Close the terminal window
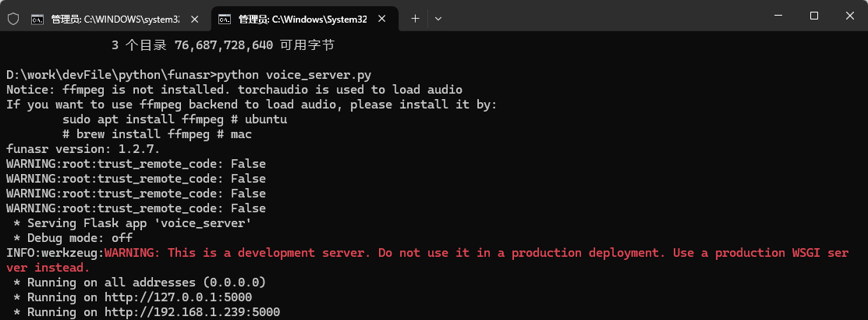 (x=849, y=16)
